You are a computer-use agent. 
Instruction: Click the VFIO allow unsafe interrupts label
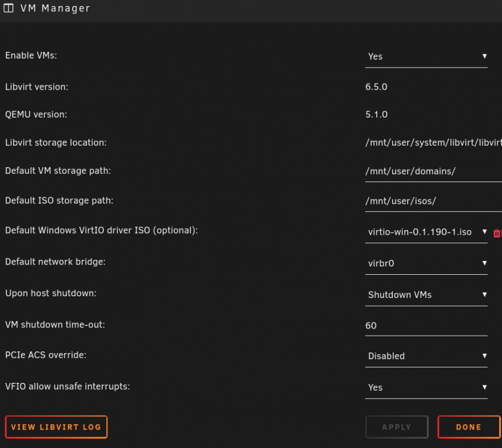point(67,386)
